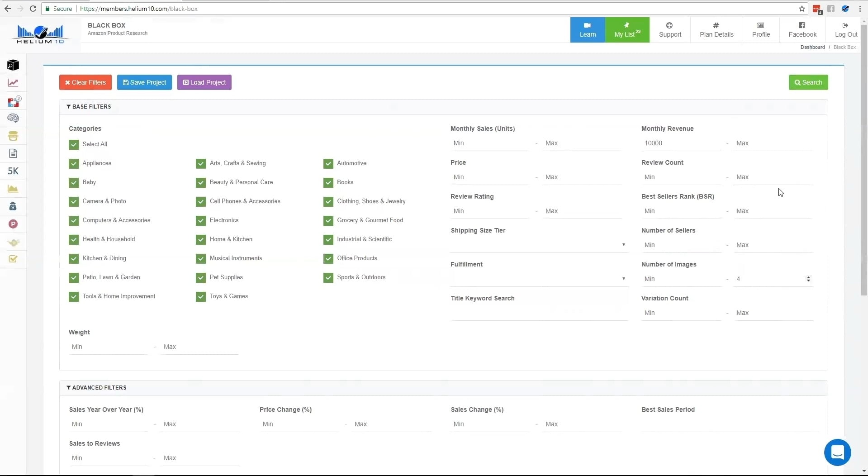Image resolution: width=868 pixels, height=476 pixels.
Task: Collapse the Advanced Filters section
Action: [96, 388]
